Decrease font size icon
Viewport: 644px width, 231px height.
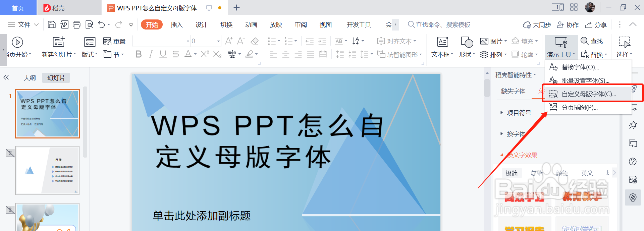pyautogui.click(x=241, y=41)
